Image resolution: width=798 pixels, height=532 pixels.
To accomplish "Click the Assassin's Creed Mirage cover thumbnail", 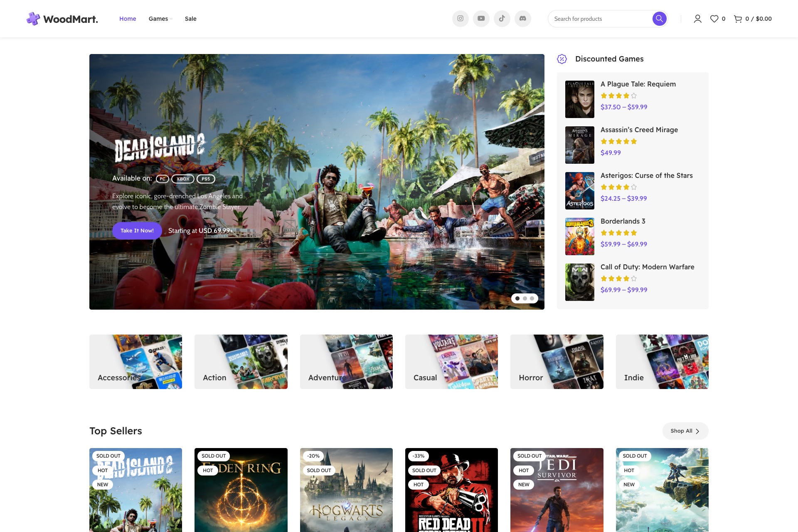I will point(580,145).
